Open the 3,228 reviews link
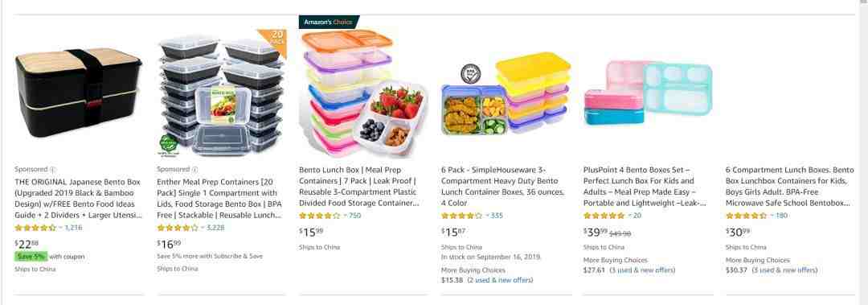Viewport: 868px width, 305px height. [215, 228]
